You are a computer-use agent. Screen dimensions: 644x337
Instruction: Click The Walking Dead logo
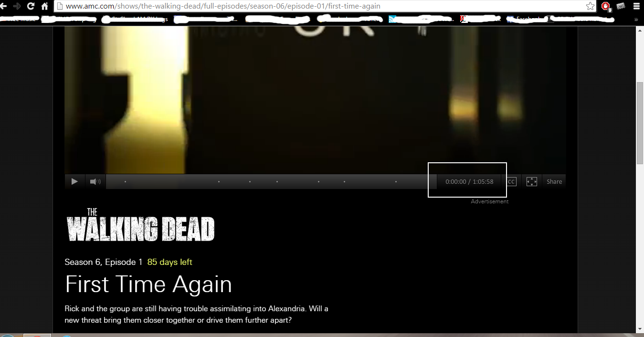[140, 225]
